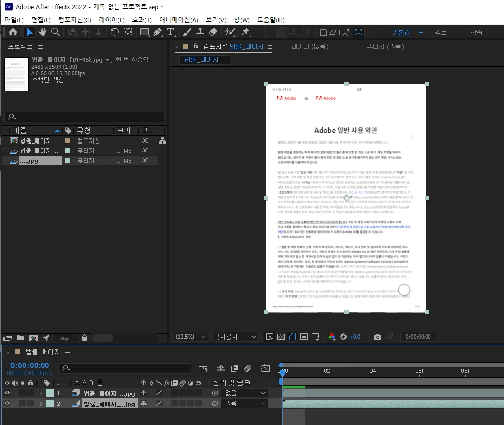Click Interpret Footage icon in project panel
The width and height of the screenshot is (504, 425).
(x=7, y=338)
